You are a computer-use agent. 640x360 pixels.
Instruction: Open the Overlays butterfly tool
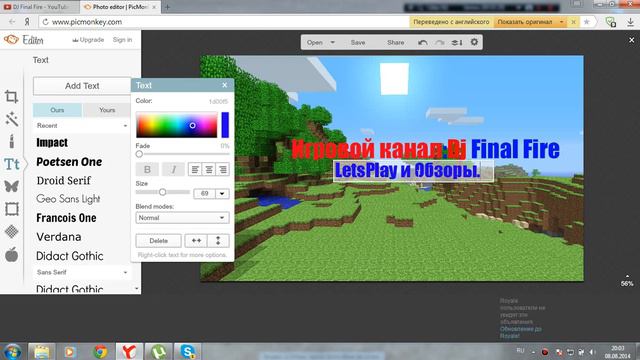[x=11, y=186]
